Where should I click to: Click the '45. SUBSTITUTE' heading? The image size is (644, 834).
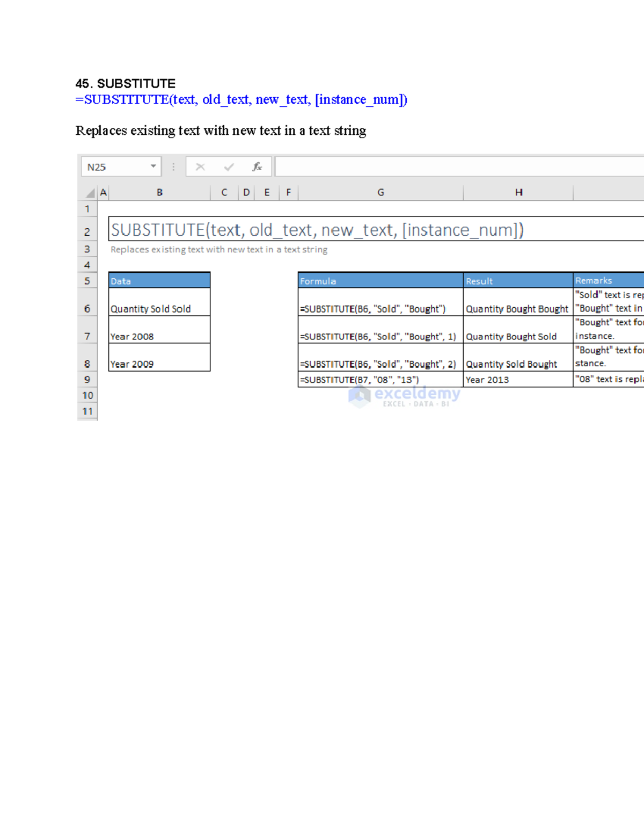[x=126, y=84]
